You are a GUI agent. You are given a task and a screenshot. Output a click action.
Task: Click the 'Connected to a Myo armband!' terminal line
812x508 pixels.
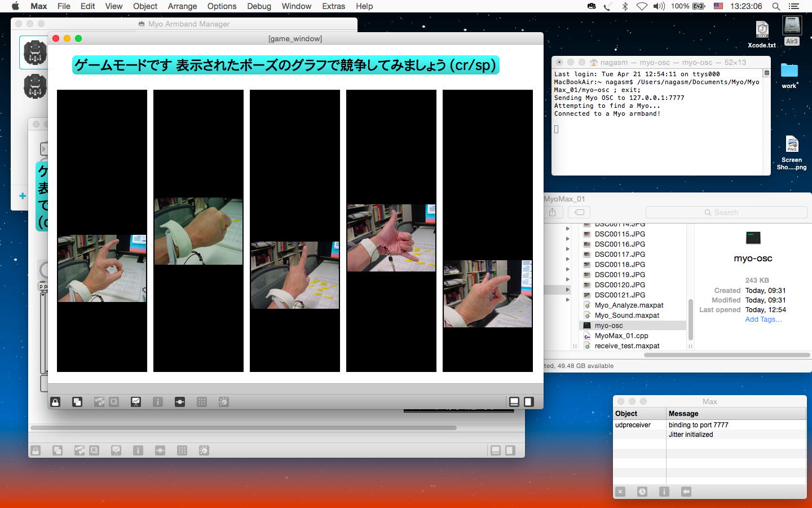pyautogui.click(x=607, y=113)
